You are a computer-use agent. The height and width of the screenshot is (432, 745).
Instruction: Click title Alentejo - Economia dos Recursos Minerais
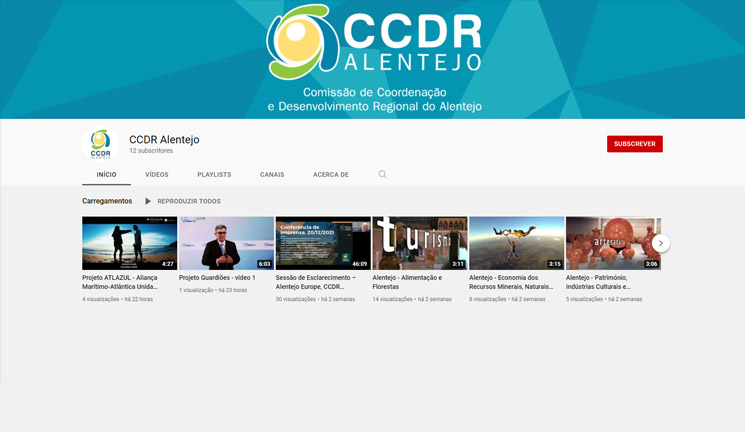(x=511, y=282)
